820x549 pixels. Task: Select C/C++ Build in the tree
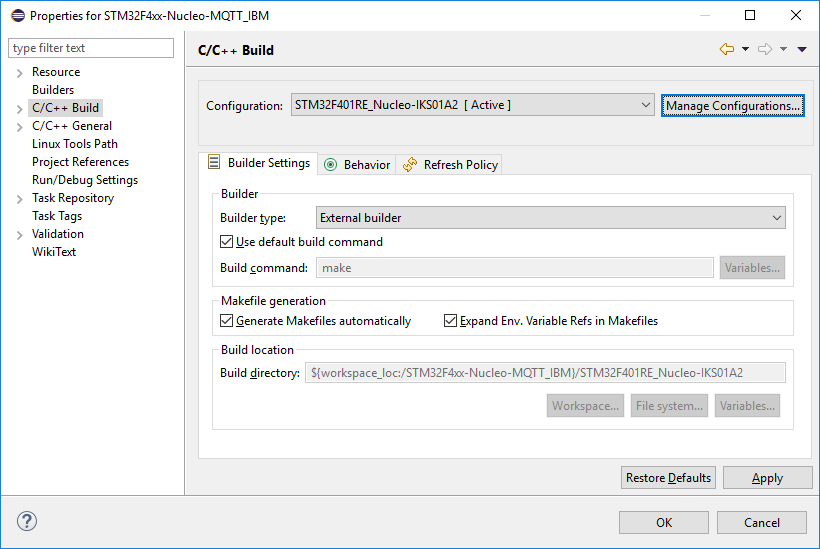pos(65,108)
